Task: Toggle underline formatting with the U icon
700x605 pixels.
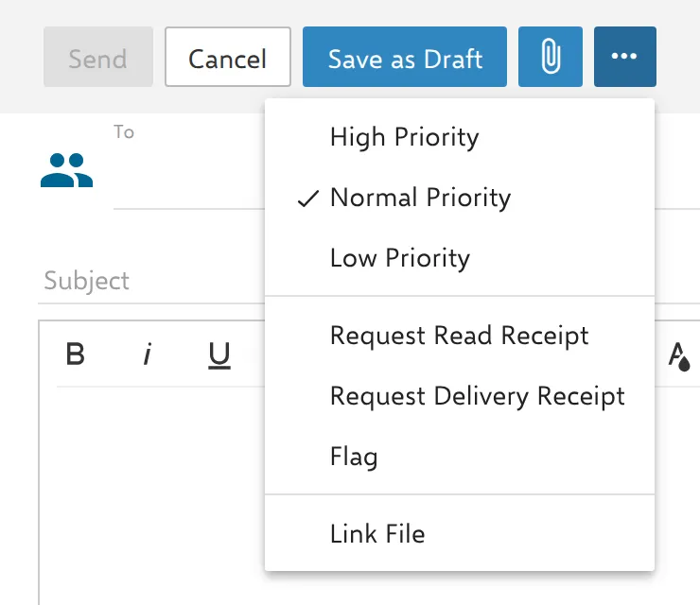Action: (219, 355)
